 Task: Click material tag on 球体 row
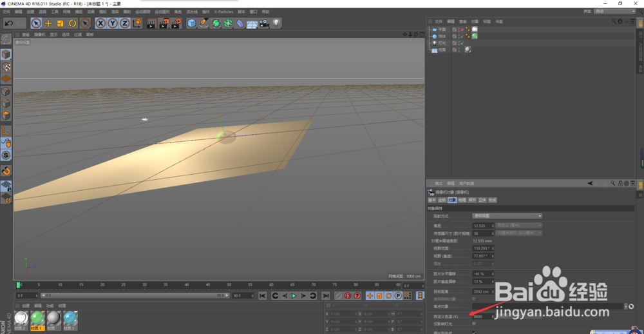point(475,36)
